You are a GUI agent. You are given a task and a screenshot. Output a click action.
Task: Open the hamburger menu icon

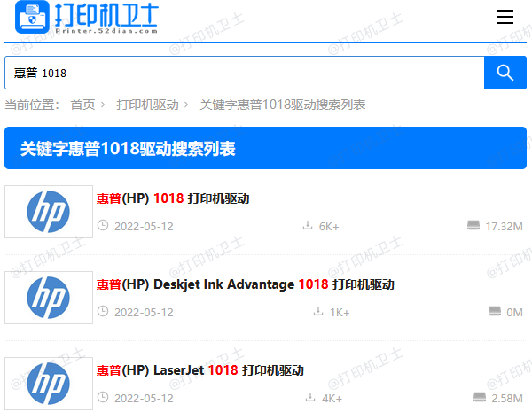coord(505,17)
